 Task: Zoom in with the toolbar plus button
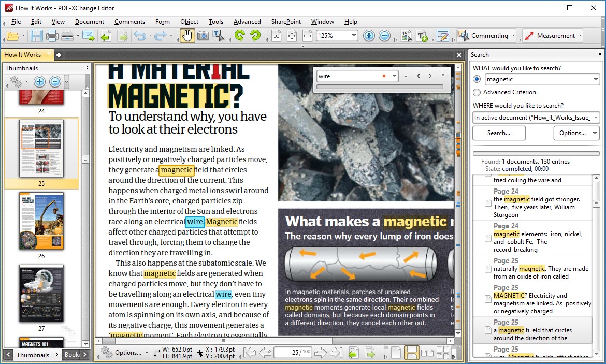(x=369, y=36)
